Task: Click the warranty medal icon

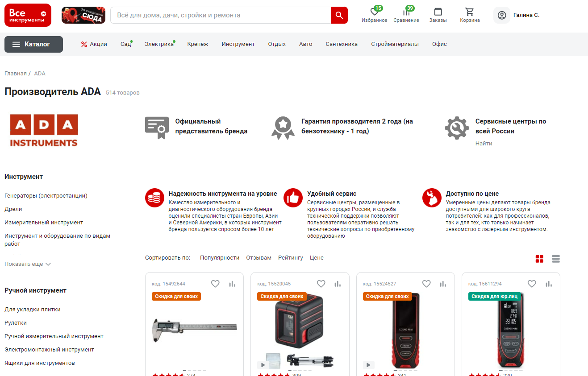Action: (x=283, y=128)
